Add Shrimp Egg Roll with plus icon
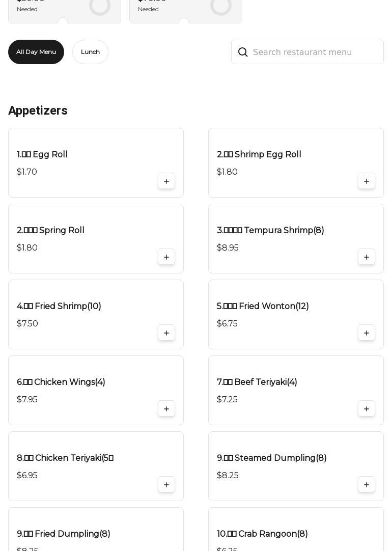 367,181
